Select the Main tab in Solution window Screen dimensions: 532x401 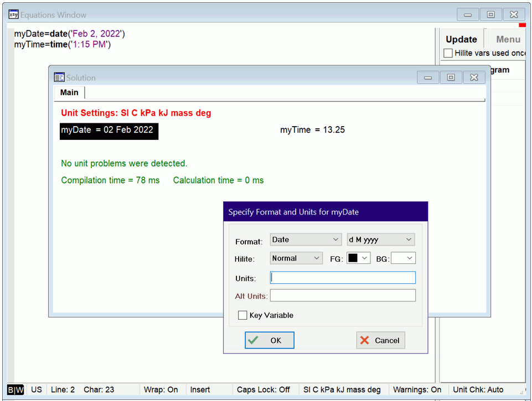coord(69,92)
